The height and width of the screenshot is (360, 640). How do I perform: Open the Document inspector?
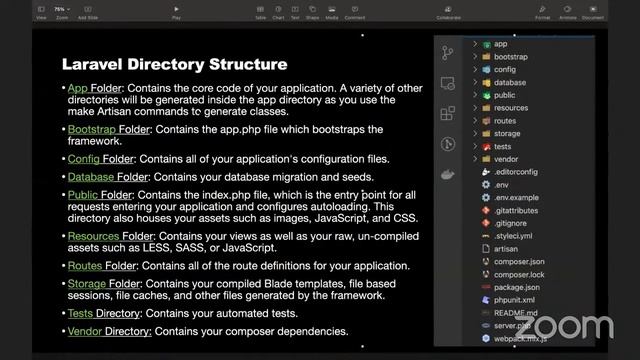point(593,13)
